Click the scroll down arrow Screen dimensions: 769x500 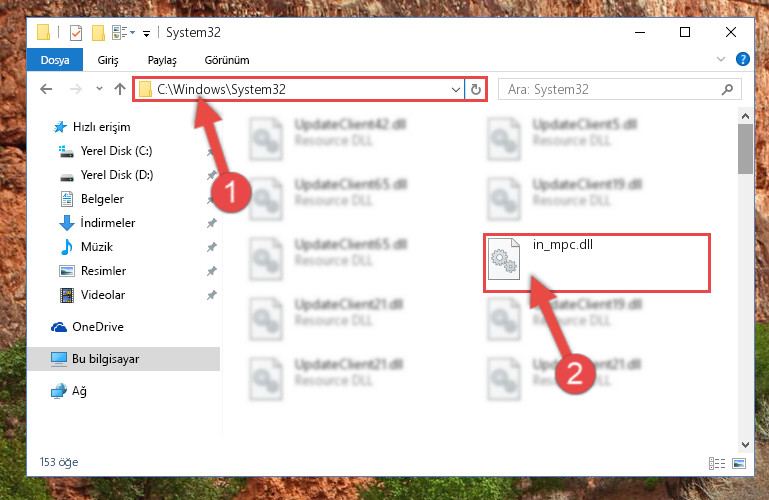point(745,445)
